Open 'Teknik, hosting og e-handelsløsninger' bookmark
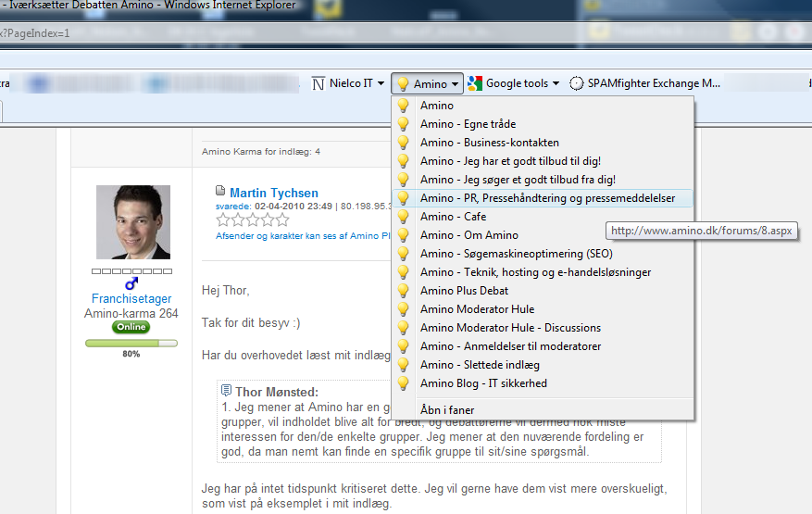 [x=543, y=272]
